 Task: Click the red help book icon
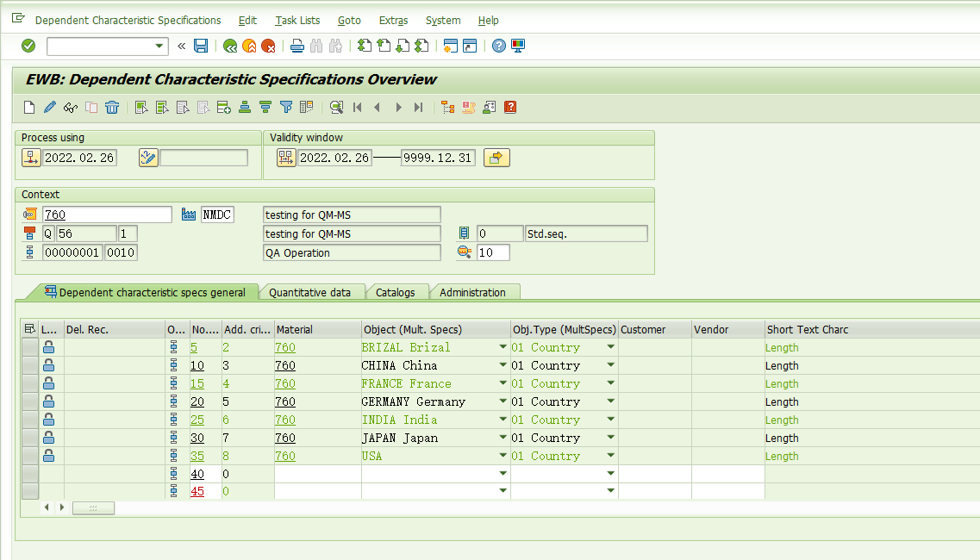[x=510, y=108]
